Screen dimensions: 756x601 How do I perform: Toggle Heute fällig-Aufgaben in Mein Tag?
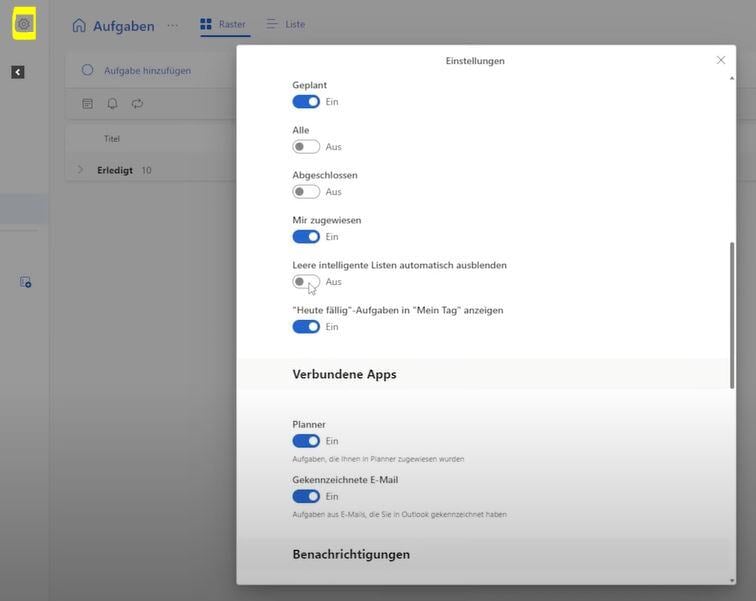tap(306, 327)
